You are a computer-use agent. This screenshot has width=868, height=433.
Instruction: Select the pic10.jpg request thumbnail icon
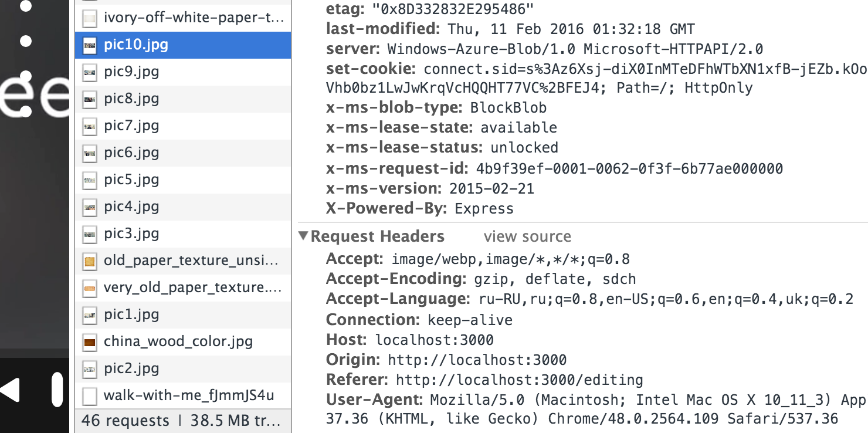[x=90, y=45]
